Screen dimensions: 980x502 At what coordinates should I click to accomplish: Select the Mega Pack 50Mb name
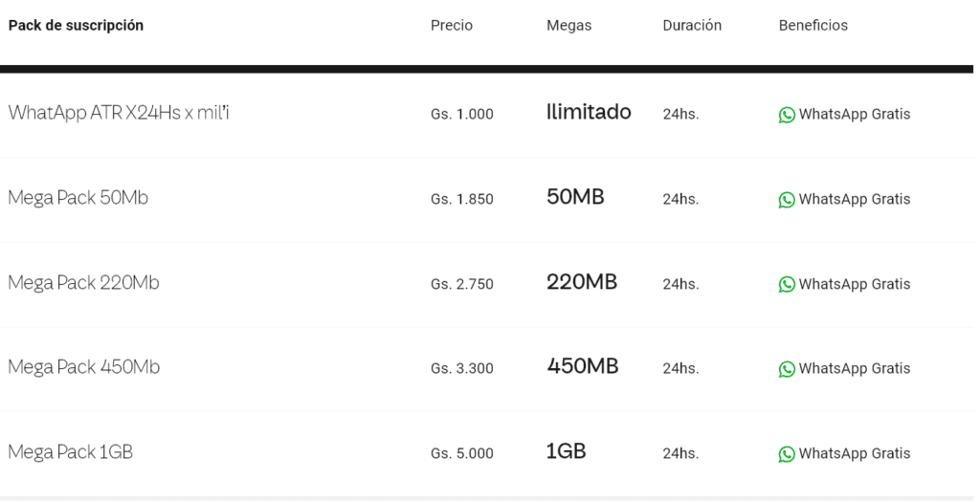click(78, 198)
